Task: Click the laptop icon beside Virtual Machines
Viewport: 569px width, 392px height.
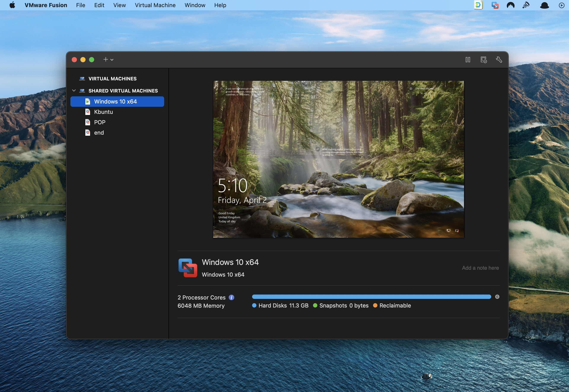Action: [x=82, y=79]
